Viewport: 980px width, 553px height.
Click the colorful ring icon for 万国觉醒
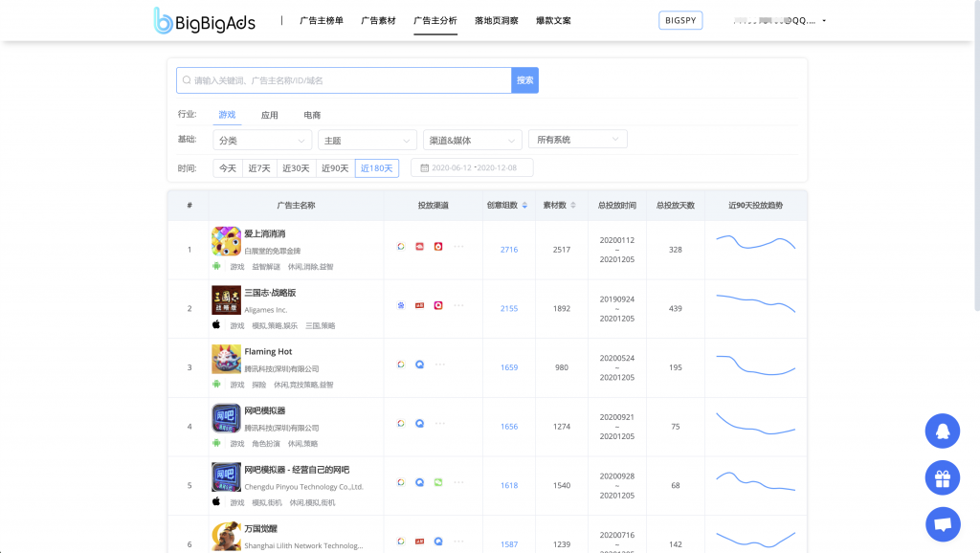click(401, 542)
